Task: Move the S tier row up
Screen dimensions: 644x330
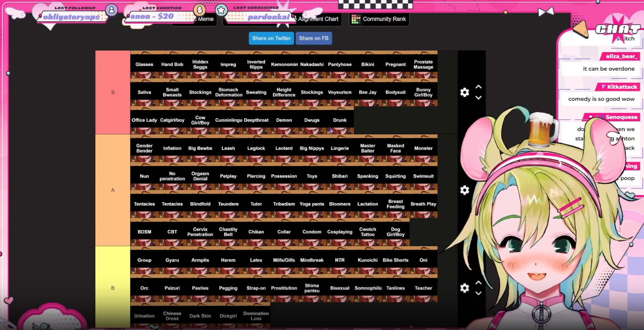Action: (478, 87)
